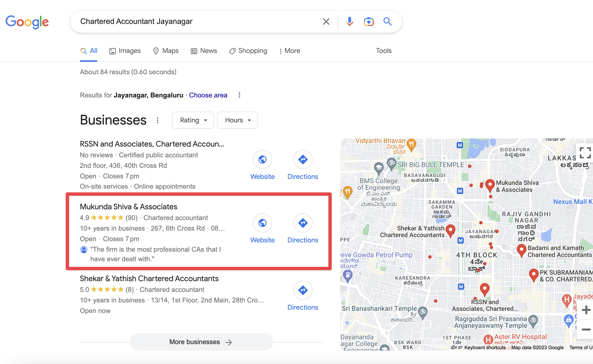Get directions to Shekar & Yathish
593x364 pixels.
[303, 290]
